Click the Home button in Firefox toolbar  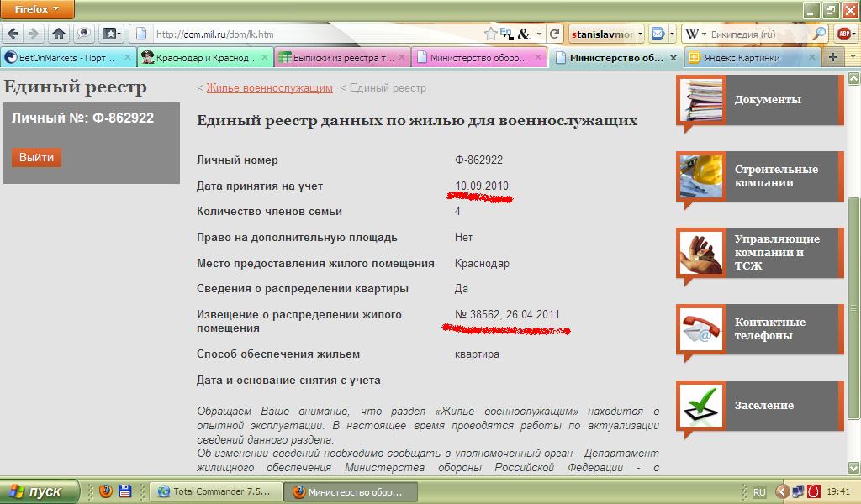point(59,34)
